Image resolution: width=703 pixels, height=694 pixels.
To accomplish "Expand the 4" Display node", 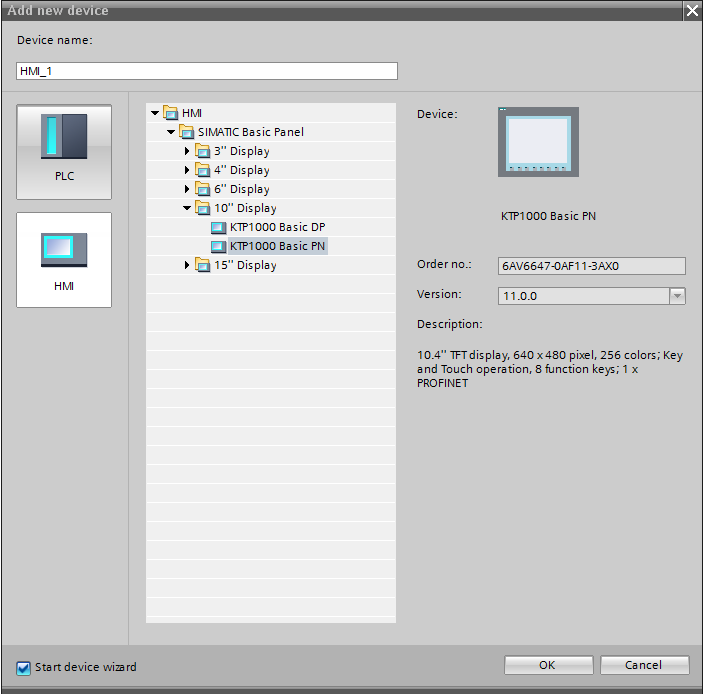I will pyautogui.click(x=187, y=170).
